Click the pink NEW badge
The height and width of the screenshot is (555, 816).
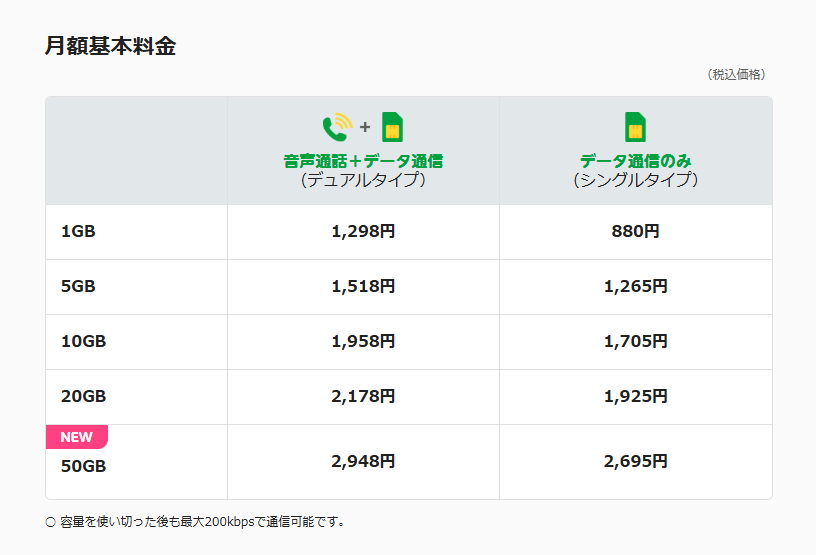76,437
